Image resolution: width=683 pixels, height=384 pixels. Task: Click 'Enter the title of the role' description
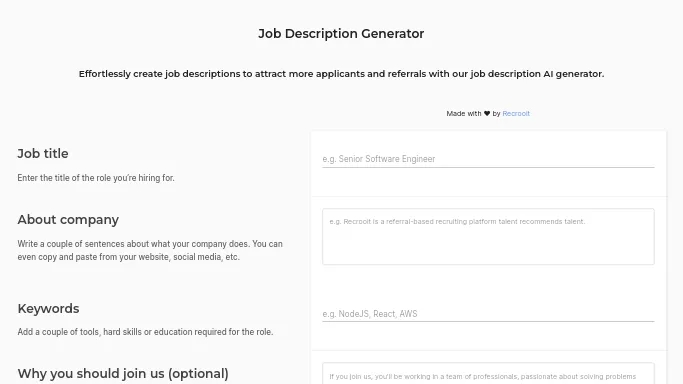96,178
